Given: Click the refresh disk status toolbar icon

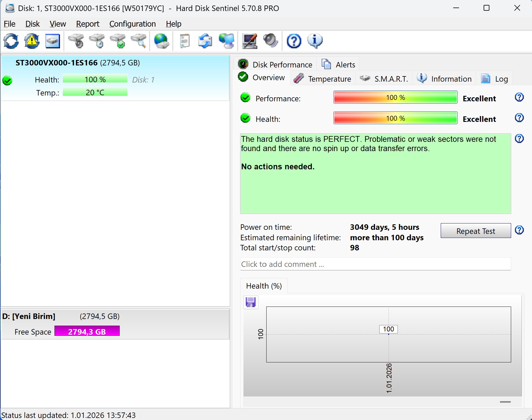Looking at the screenshot, I should click(11, 41).
